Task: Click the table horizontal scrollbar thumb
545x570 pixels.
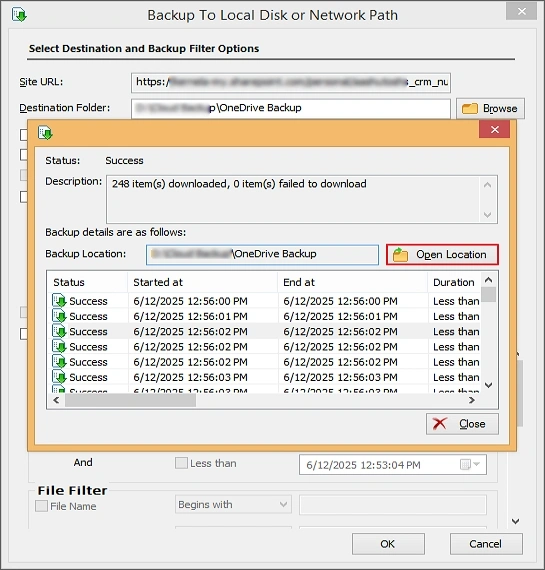Action: 131,400
